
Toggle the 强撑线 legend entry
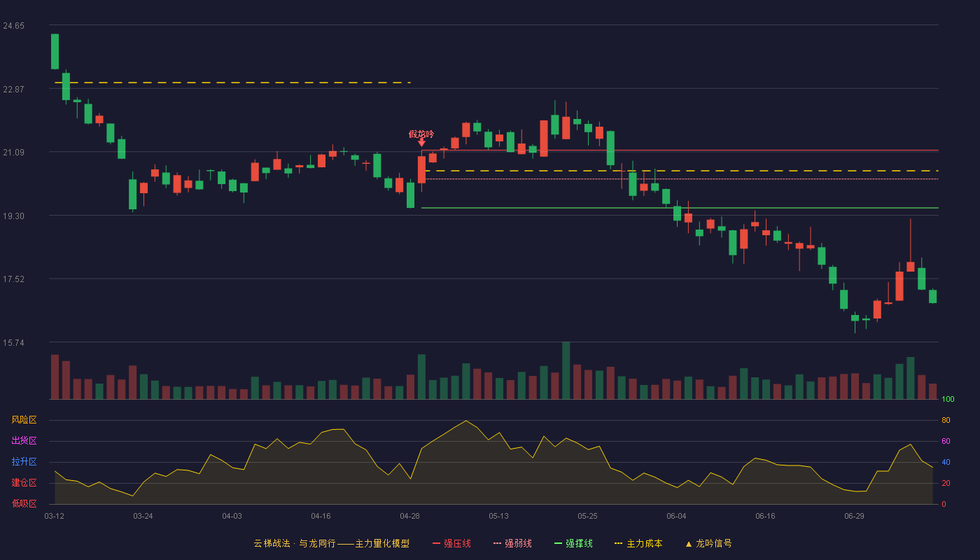click(573, 543)
